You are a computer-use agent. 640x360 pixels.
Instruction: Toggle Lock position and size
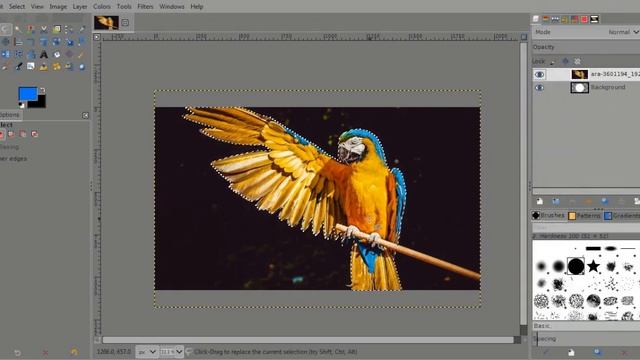565,61
